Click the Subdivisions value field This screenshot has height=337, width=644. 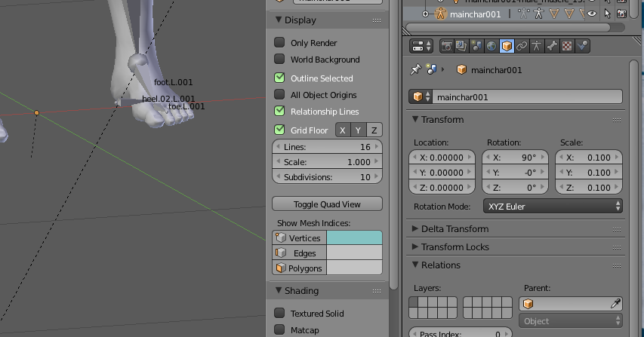(327, 176)
